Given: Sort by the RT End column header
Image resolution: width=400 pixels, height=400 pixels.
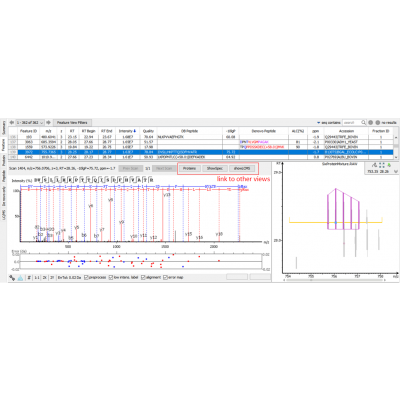Looking at the screenshot, I should pos(107,131).
